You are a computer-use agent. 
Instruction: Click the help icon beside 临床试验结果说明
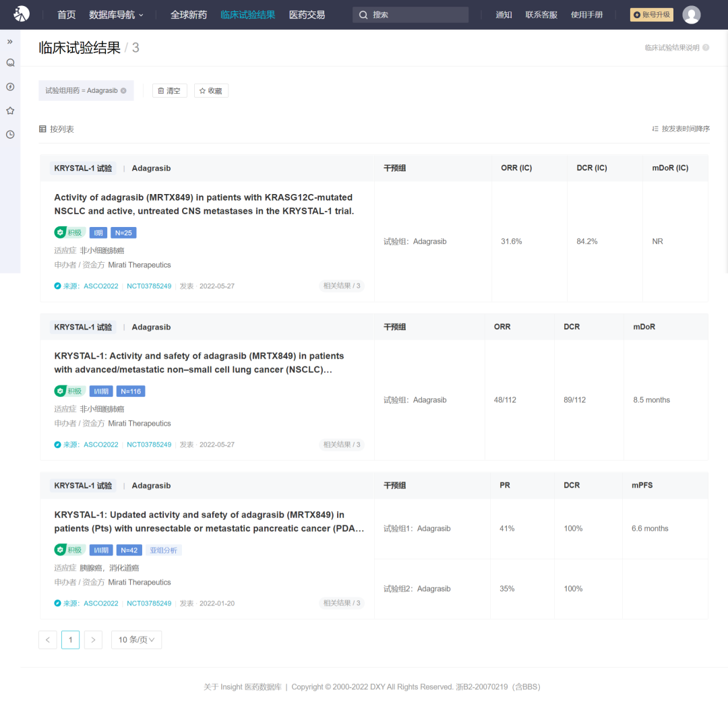point(706,48)
